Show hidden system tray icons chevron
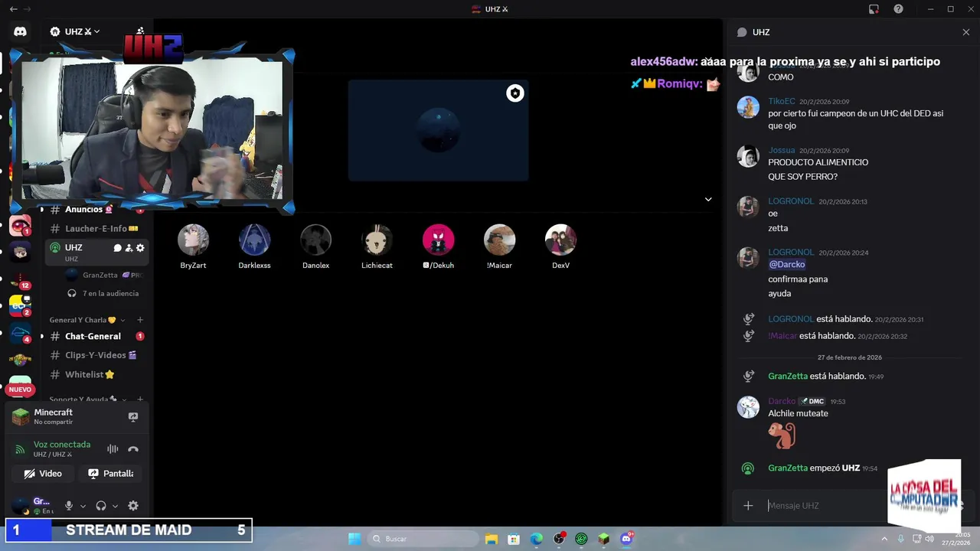The width and height of the screenshot is (980, 551). click(x=884, y=539)
